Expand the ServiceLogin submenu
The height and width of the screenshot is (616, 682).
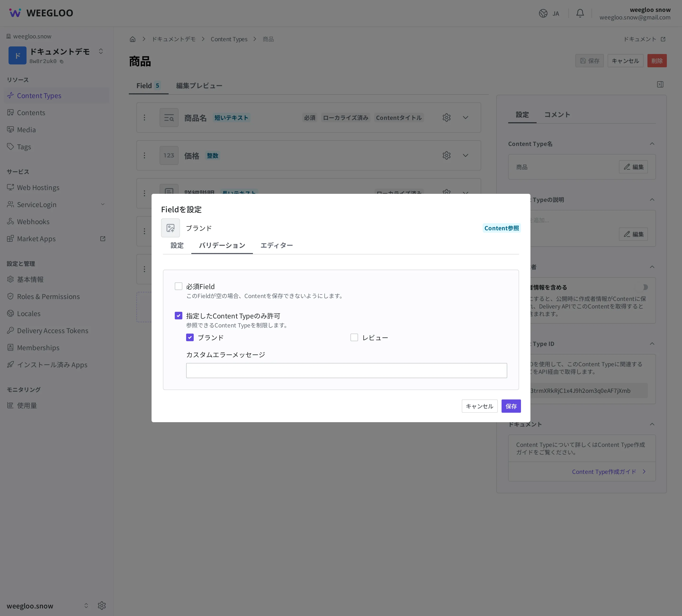(103, 204)
